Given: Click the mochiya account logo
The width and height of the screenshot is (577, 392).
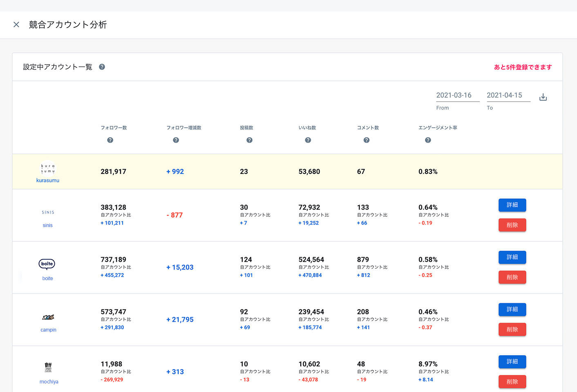Looking at the screenshot, I should (48, 367).
